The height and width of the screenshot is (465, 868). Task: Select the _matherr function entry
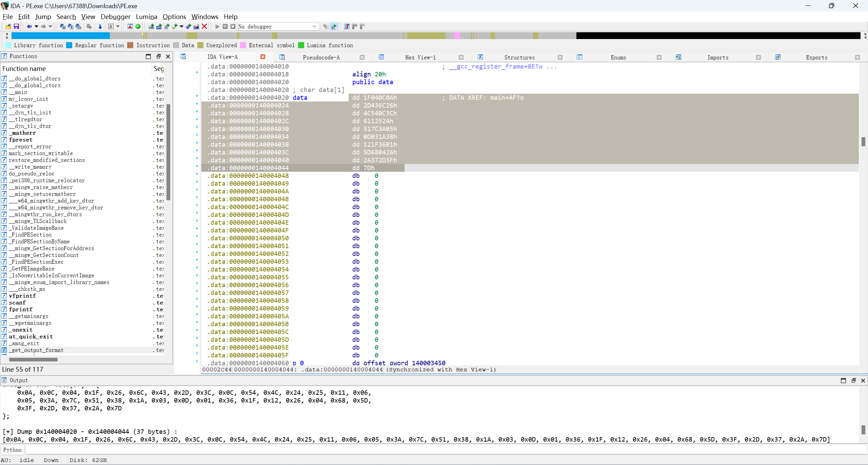(x=22, y=133)
